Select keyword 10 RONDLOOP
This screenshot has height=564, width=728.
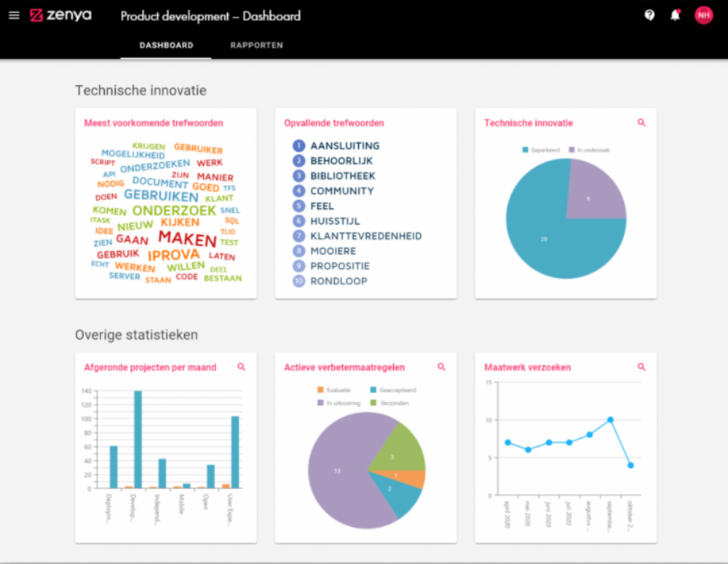(x=330, y=281)
